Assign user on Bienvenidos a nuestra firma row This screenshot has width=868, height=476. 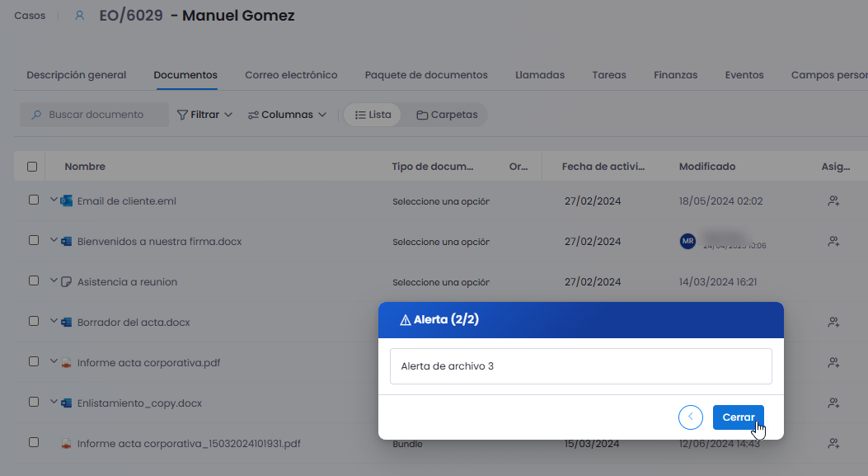(x=833, y=241)
